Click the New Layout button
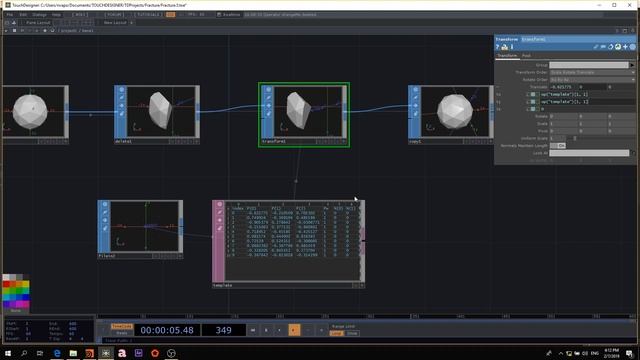640x360 pixels. (115, 23)
